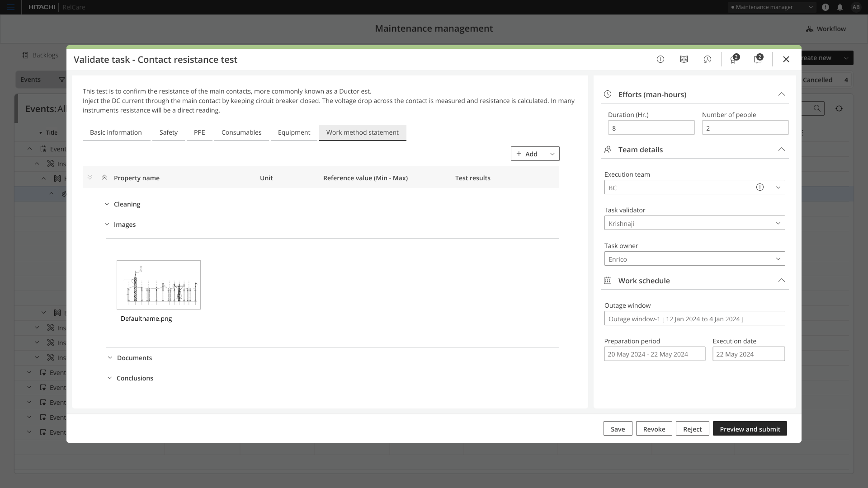Switch to the Consumables tab
This screenshot has width=868, height=488.
click(241, 132)
